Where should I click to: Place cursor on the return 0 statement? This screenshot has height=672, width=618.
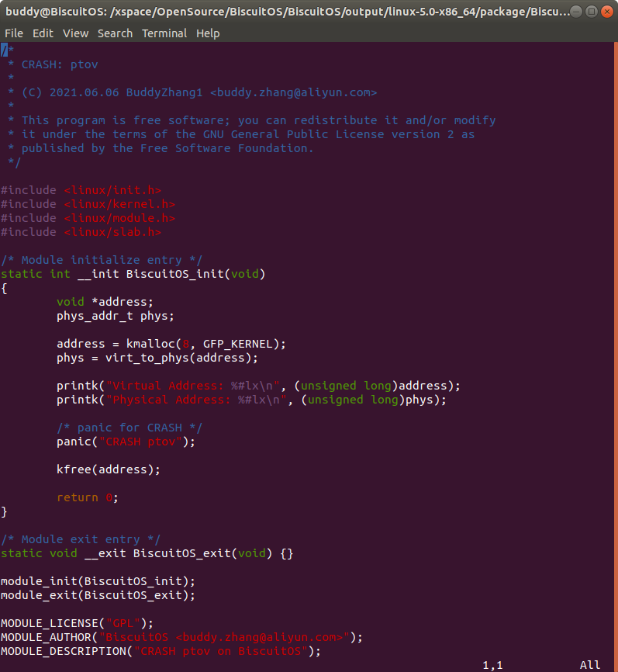88,497
